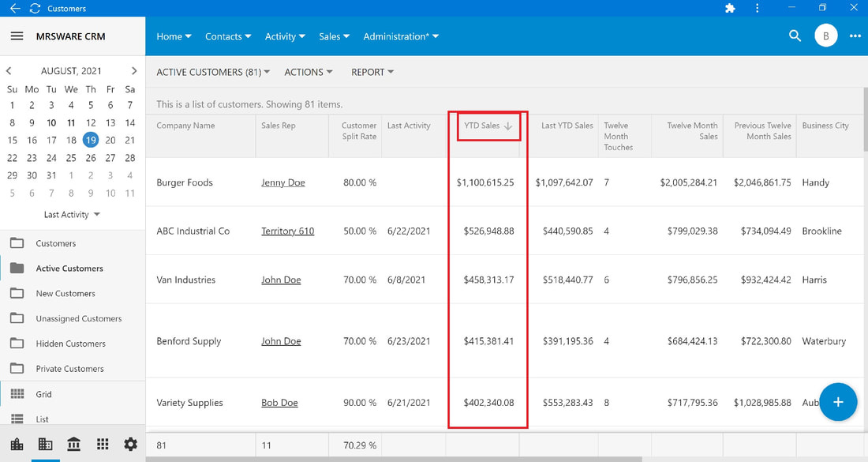The image size is (868, 462).
Task: Click the back arrow in the title bar
Action: pos(15,9)
